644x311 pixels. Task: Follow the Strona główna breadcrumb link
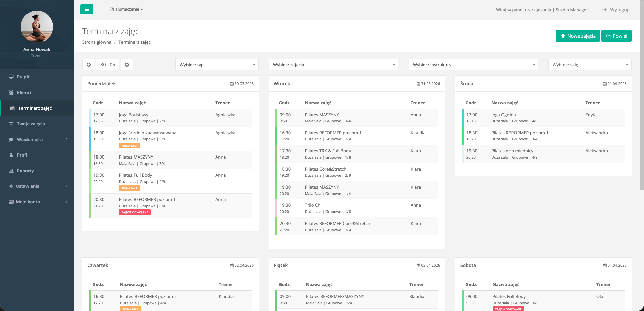click(x=97, y=42)
